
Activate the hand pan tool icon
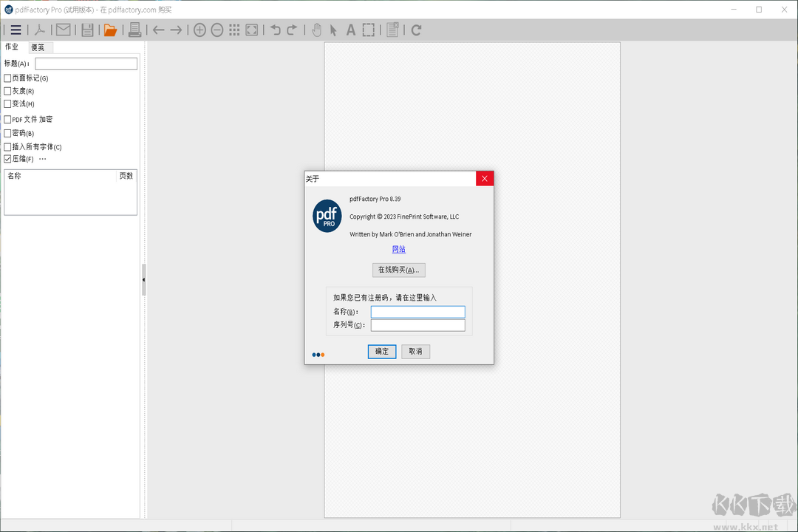click(317, 30)
